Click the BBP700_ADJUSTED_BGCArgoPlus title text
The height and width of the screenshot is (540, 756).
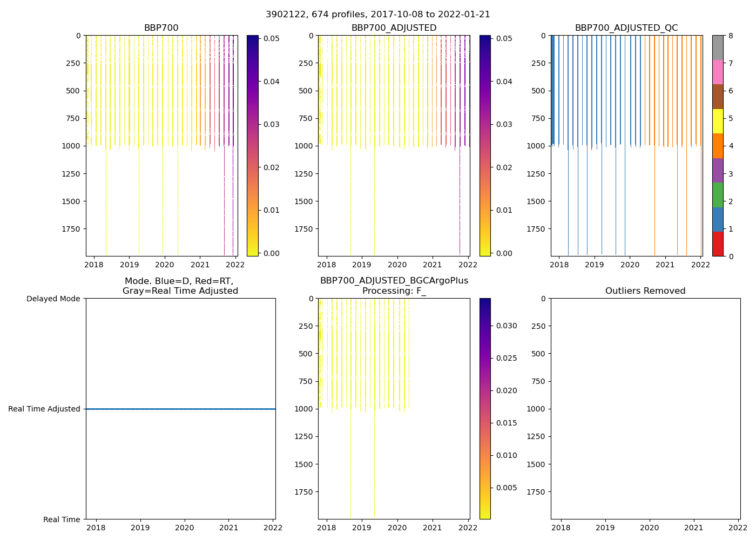tap(394, 281)
